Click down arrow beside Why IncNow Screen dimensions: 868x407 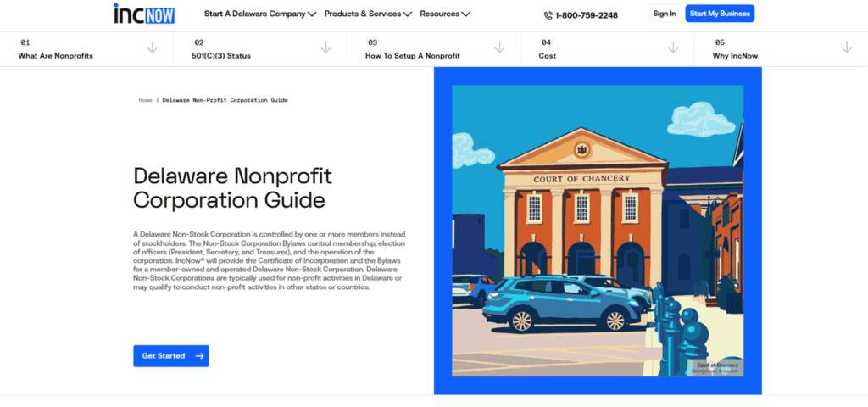[x=847, y=47]
